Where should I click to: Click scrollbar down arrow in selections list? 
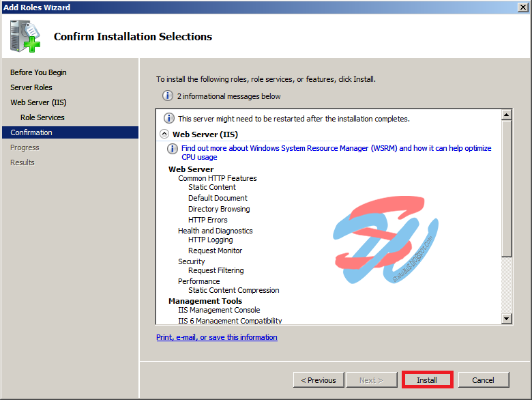(506, 319)
